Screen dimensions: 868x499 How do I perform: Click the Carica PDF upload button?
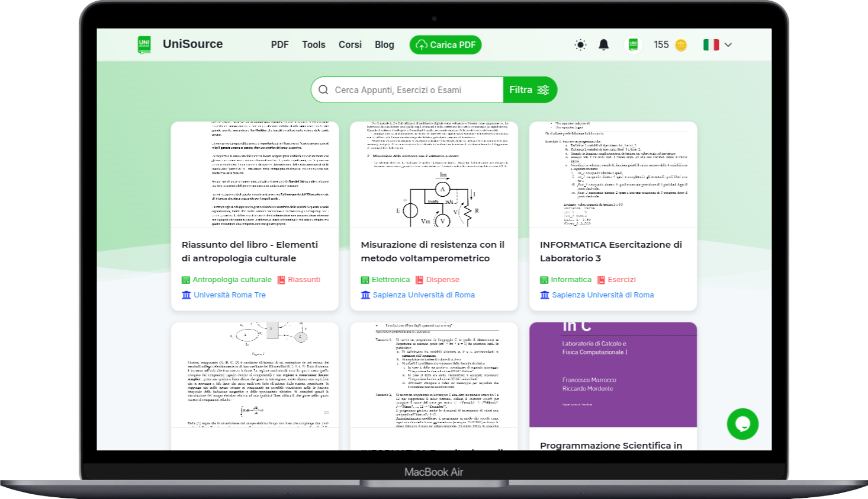(x=445, y=45)
